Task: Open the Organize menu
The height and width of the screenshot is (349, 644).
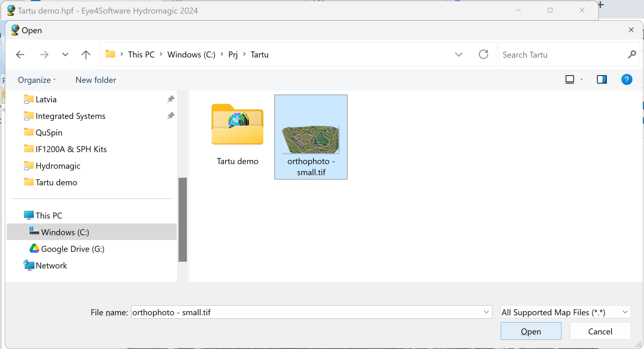Action: (37, 80)
